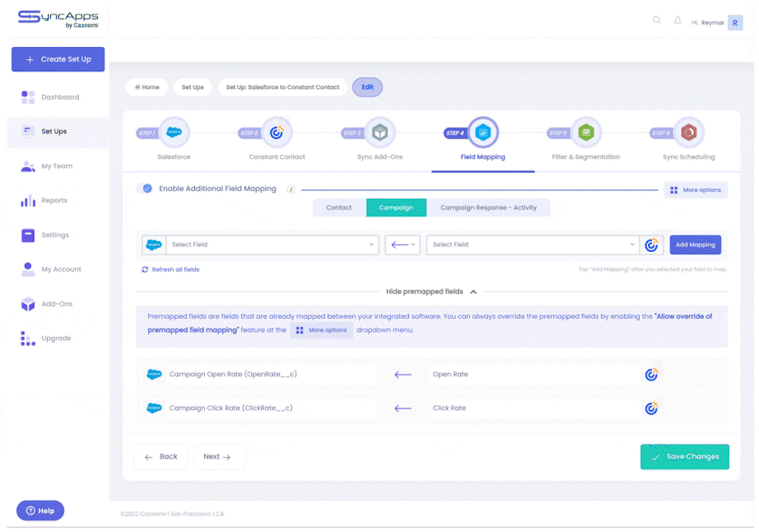Open the Dashboard sidebar icon
The height and width of the screenshot is (532, 759).
[x=28, y=97]
